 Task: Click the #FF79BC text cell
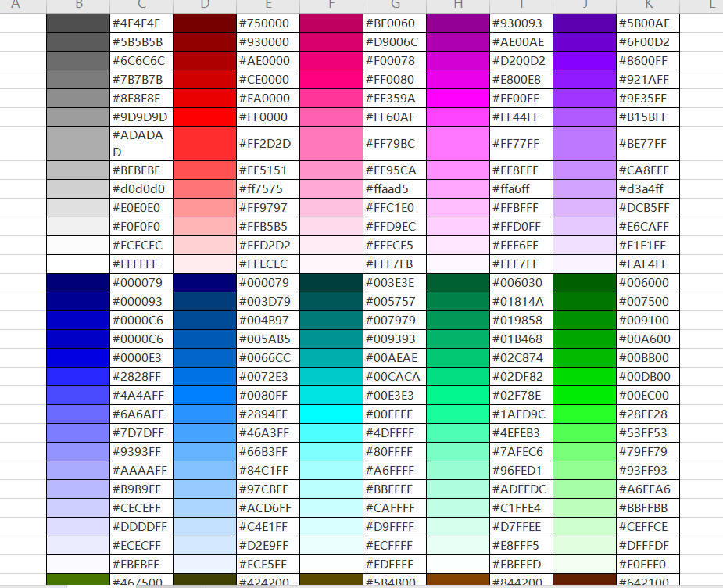click(x=395, y=143)
